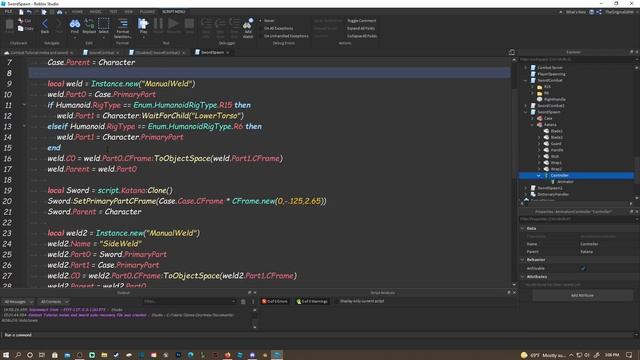Click the Copy icon in Clipboard group
Image resolution: width=640 pixels, height=360 pixels.
coord(21,28)
